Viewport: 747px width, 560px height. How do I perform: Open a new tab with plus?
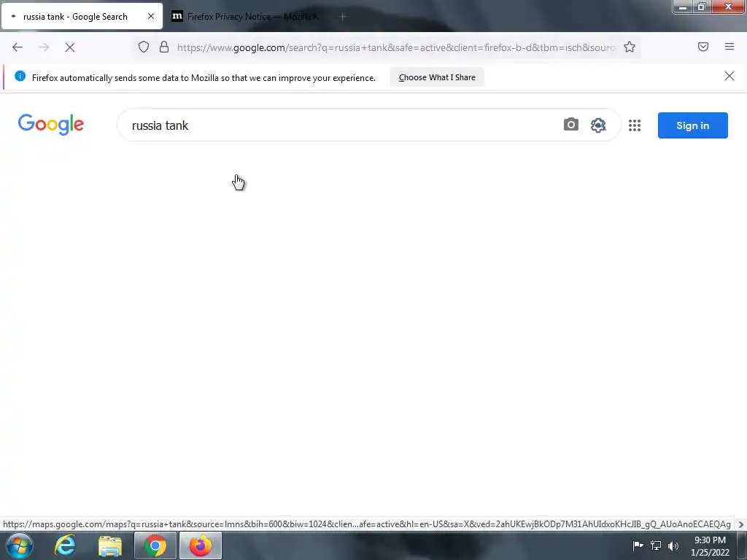tap(342, 17)
